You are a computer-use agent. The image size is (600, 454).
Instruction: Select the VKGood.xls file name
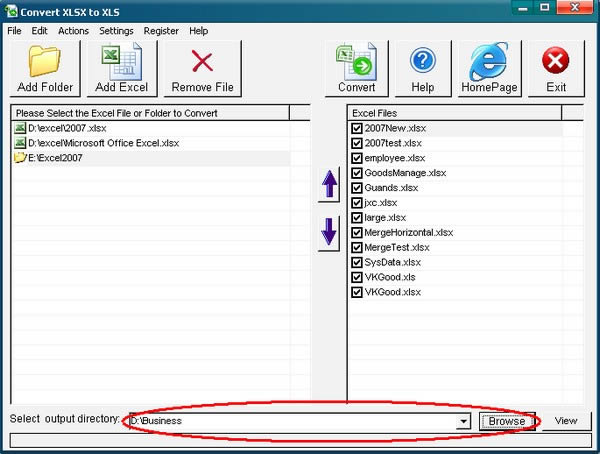tap(390, 278)
